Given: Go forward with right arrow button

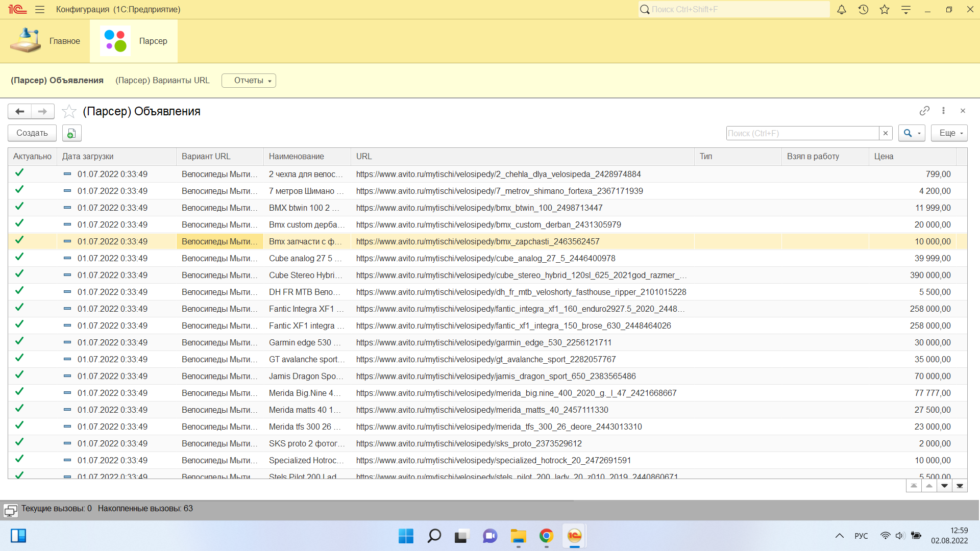Looking at the screenshot, I should (x=42, y=111).
